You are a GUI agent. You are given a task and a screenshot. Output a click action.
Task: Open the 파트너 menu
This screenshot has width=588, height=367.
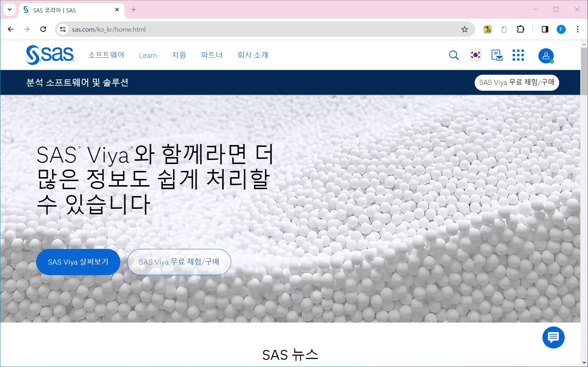tap(211, 55)
